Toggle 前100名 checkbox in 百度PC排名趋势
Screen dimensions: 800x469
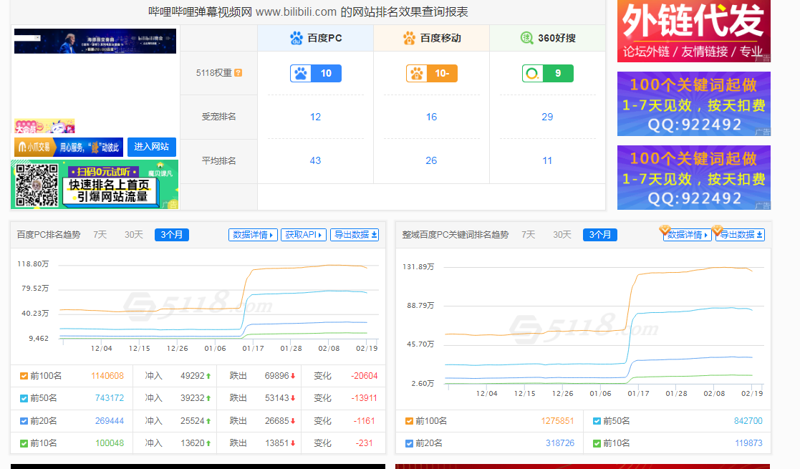23,376
